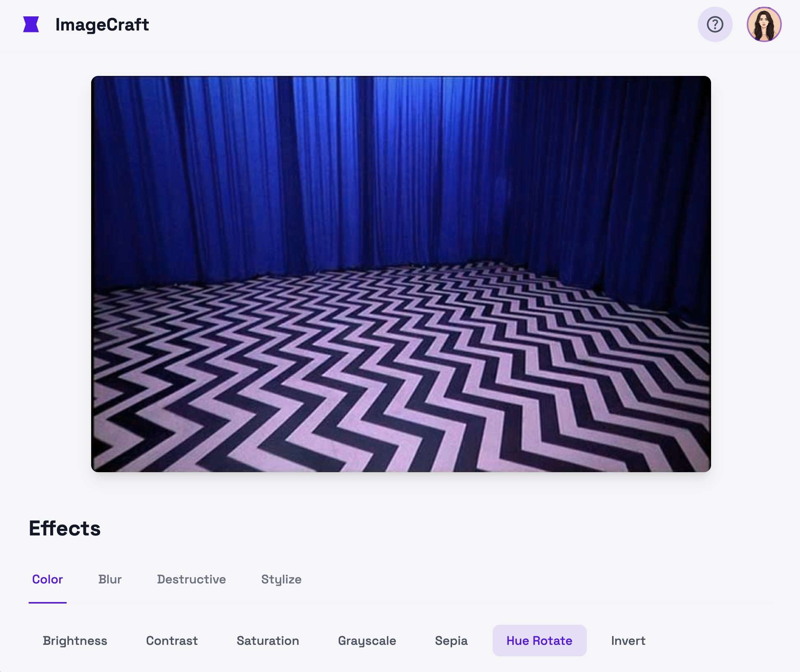
Task: Select the Stylize tab
Action: 281,579
